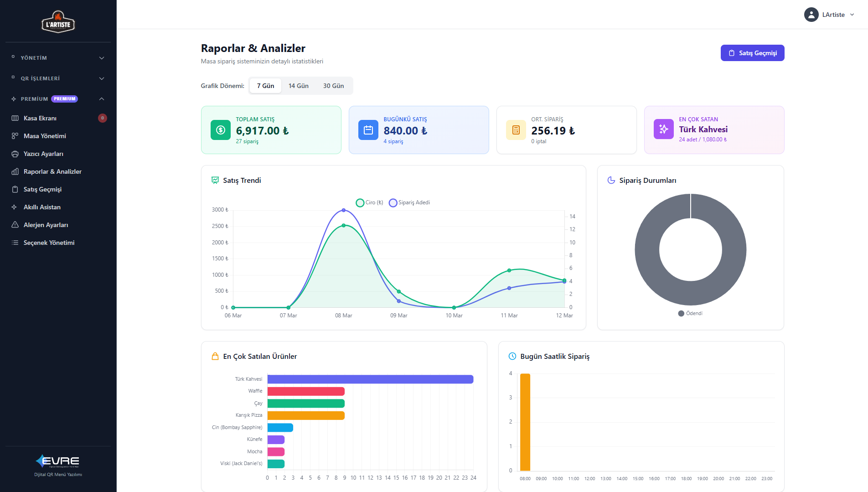Open the LArtiste user dropdown
Image resolution: width=868 pixels, height=492 pixels.
pyautogui.click(x=829, y=15)
